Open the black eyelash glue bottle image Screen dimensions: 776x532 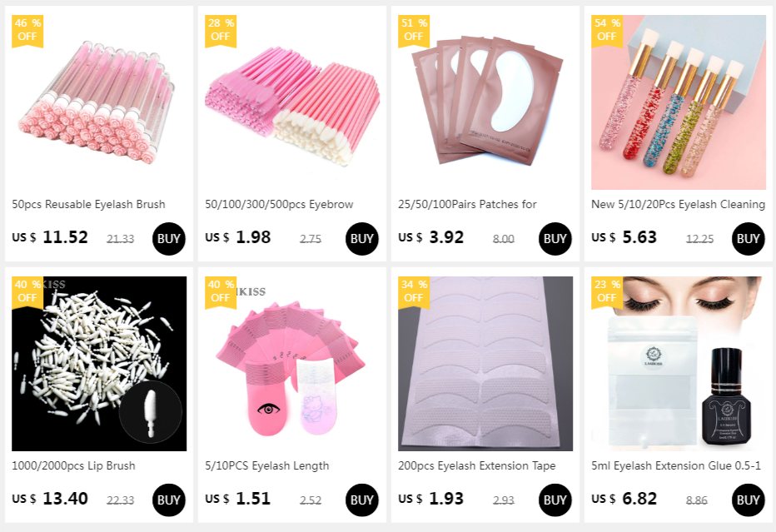click(679, 364)
